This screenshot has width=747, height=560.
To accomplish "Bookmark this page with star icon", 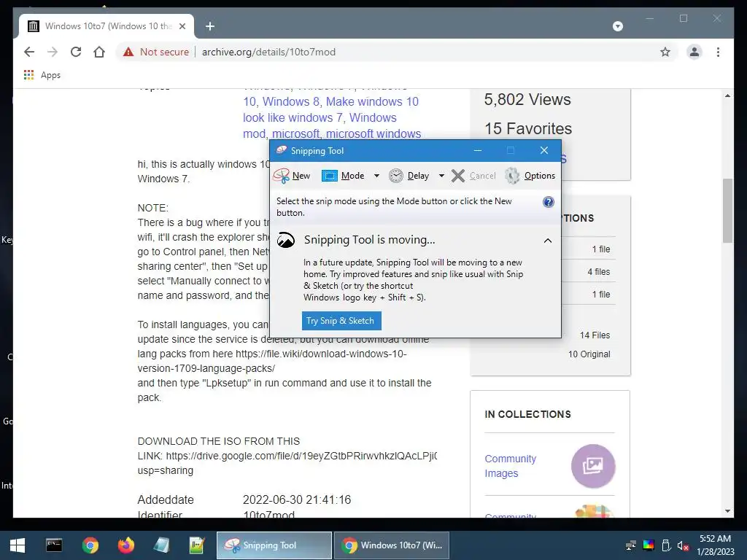I will pos(665,52).
